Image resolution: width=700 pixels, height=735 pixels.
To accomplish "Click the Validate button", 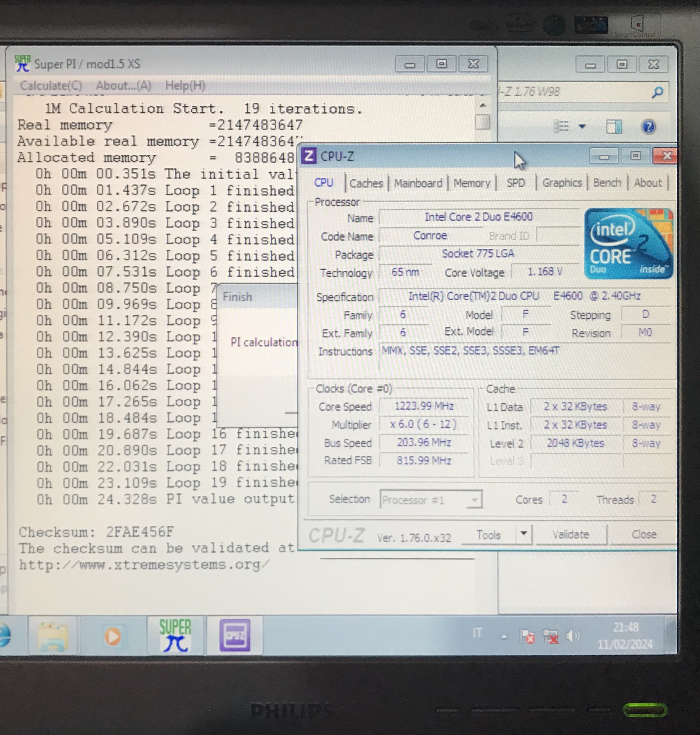I will [570, 534].
